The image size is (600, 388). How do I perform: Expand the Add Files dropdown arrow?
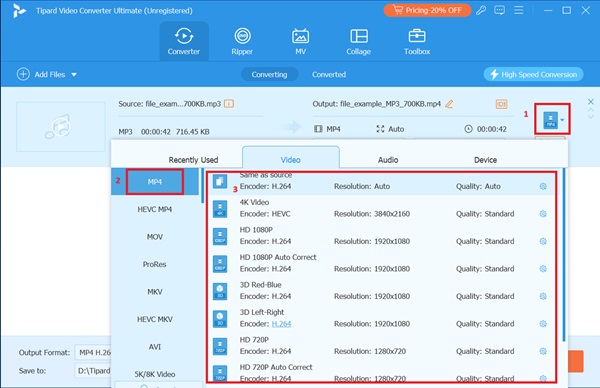[x=74, y=75]
